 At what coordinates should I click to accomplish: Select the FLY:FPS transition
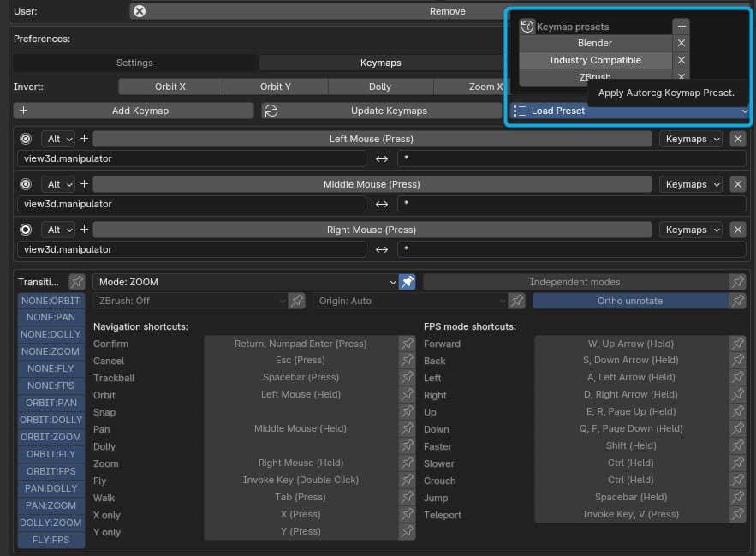click(51, 540)
